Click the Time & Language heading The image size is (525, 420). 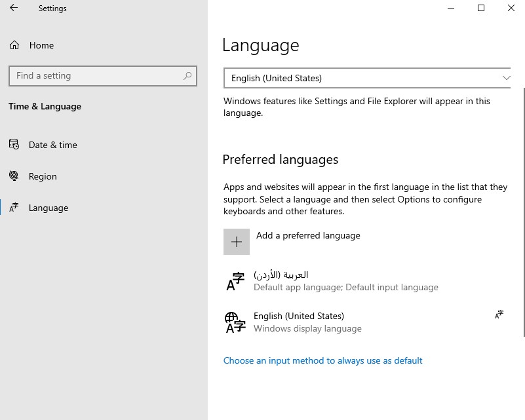tap(45, 106)
